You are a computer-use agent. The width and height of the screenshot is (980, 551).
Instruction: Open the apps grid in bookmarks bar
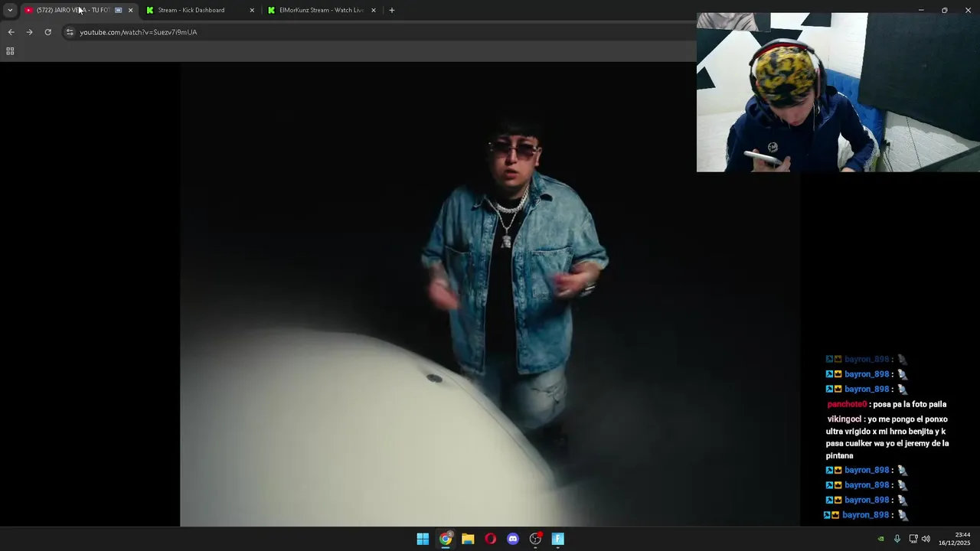(10, 51)
